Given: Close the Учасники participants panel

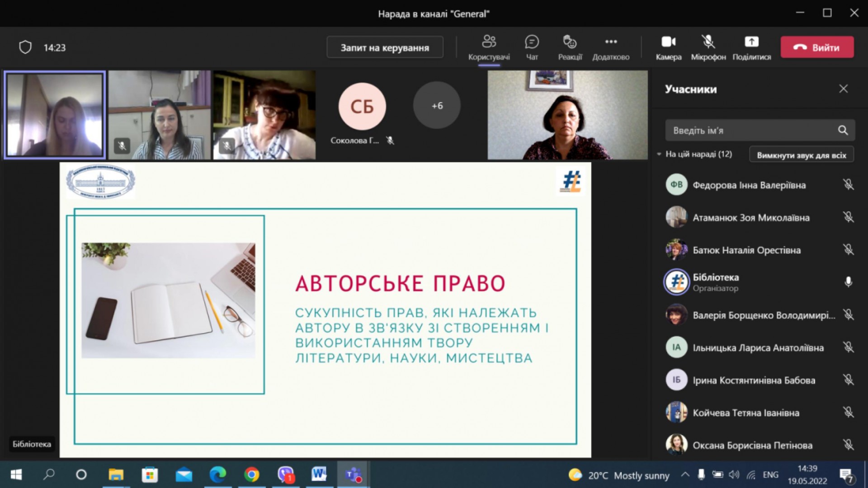Looking at the screenshot, I should click(x=843, y=89).
